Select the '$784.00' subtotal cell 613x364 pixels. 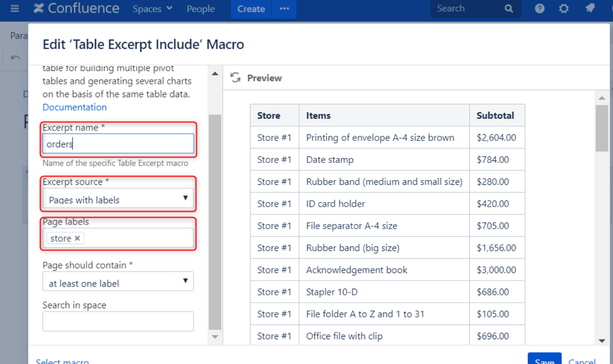497,159
